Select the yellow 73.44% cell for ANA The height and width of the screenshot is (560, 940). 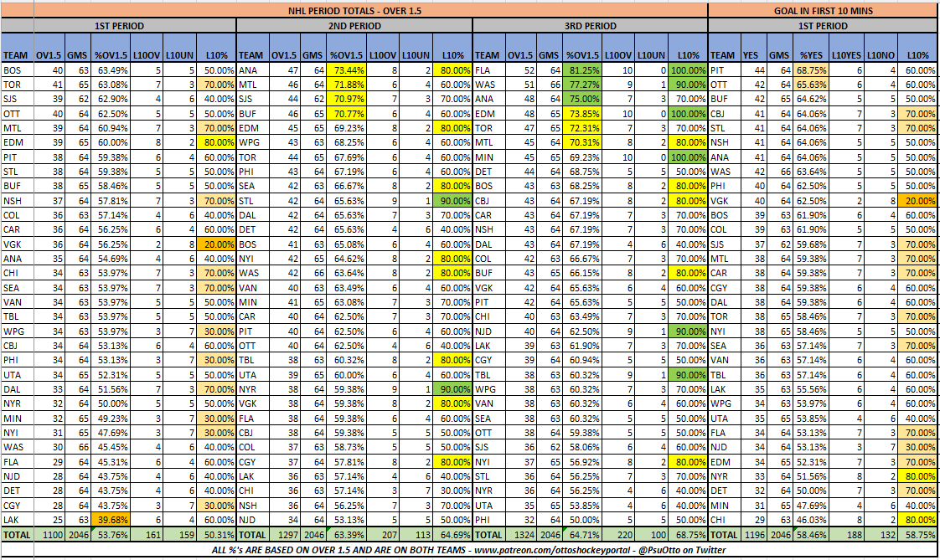pos(346,70)
